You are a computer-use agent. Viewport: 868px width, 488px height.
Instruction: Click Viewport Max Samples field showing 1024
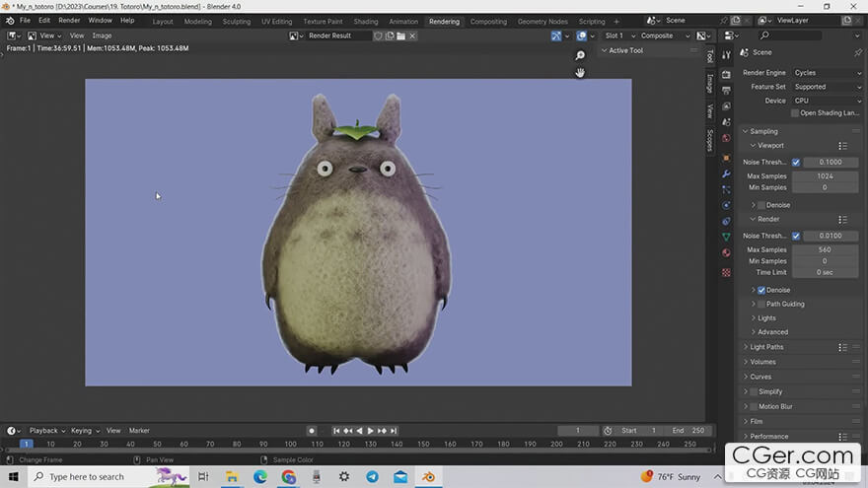click(x=825, y=175)
